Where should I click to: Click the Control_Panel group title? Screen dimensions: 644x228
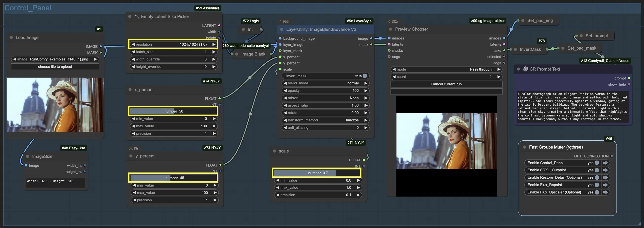(28, 8)
